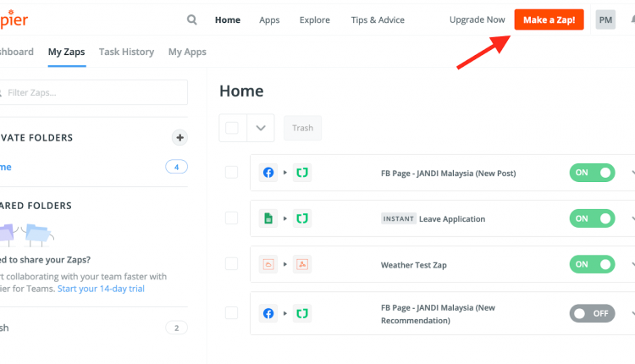Click the search magnifier icon in header
Image resolution: width=635 pixels, height=364 pixels.
click(x=191, y=19)
